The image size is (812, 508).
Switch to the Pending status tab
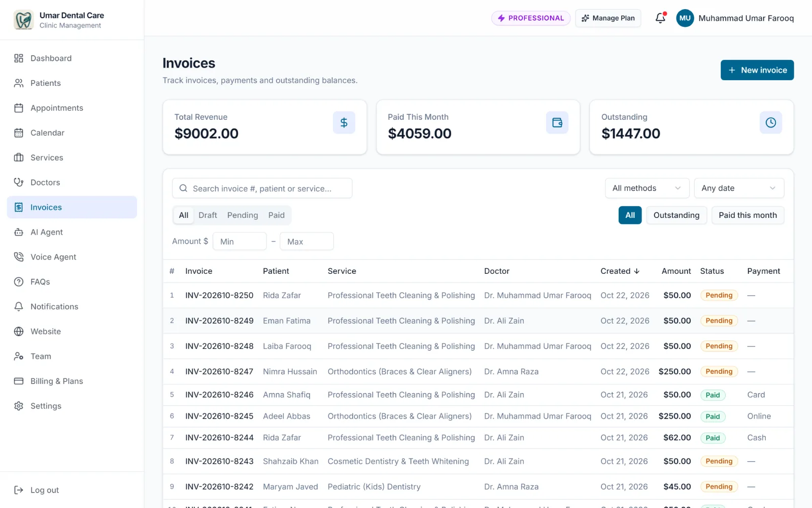coord(243,215)
